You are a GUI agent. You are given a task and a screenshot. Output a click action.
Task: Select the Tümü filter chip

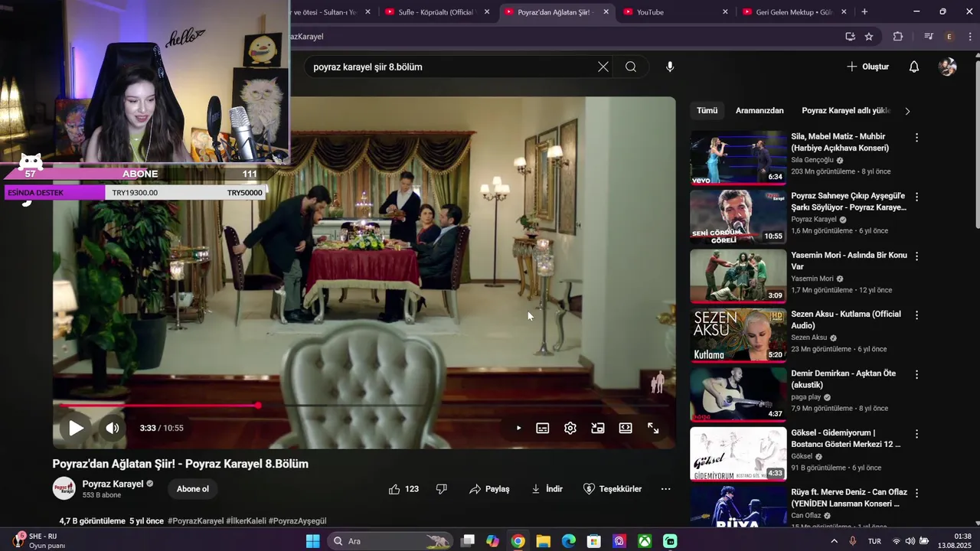pyautogui.click(x=707, y=110)
